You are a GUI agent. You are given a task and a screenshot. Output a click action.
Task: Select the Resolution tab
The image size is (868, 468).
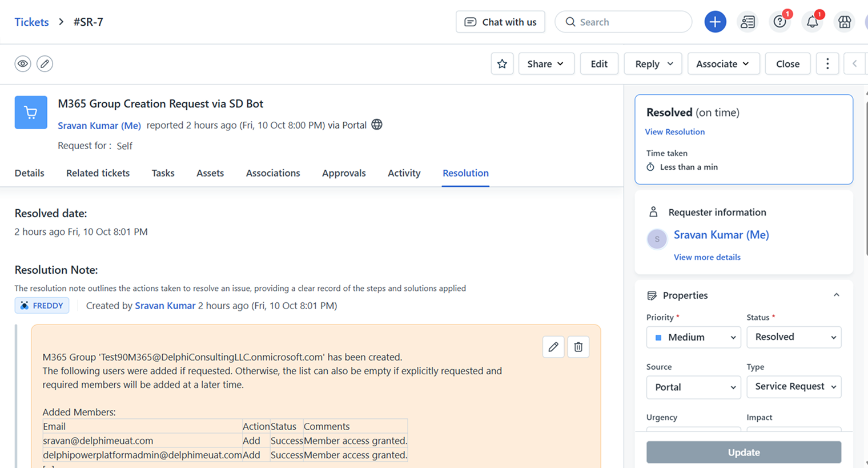[x=465, y=173]
